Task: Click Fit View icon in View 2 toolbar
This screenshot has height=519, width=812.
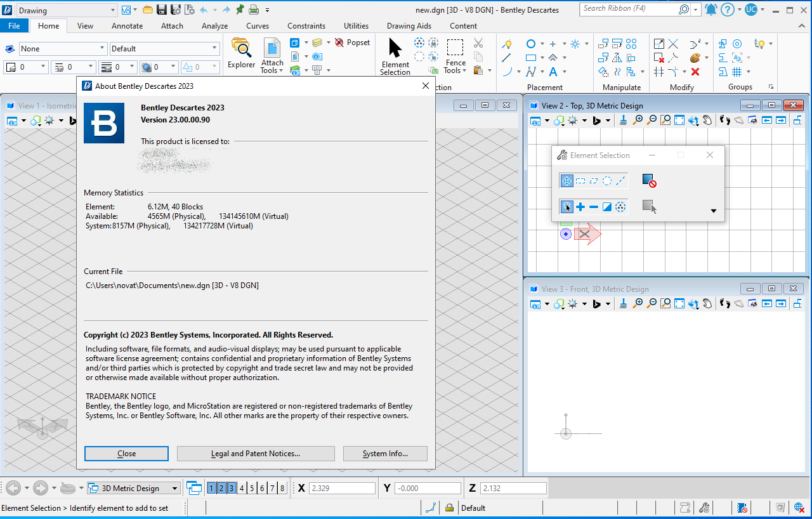Action: point(679,120)
